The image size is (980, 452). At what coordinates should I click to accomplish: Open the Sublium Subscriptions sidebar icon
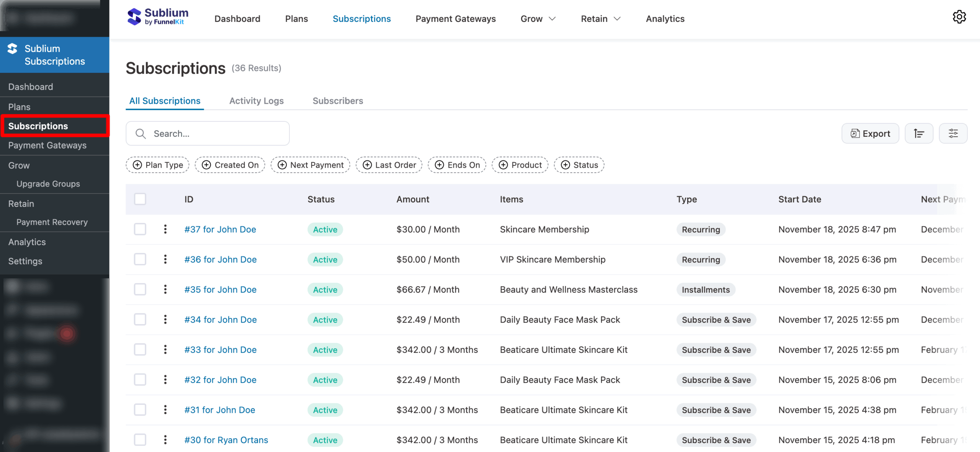13,49
